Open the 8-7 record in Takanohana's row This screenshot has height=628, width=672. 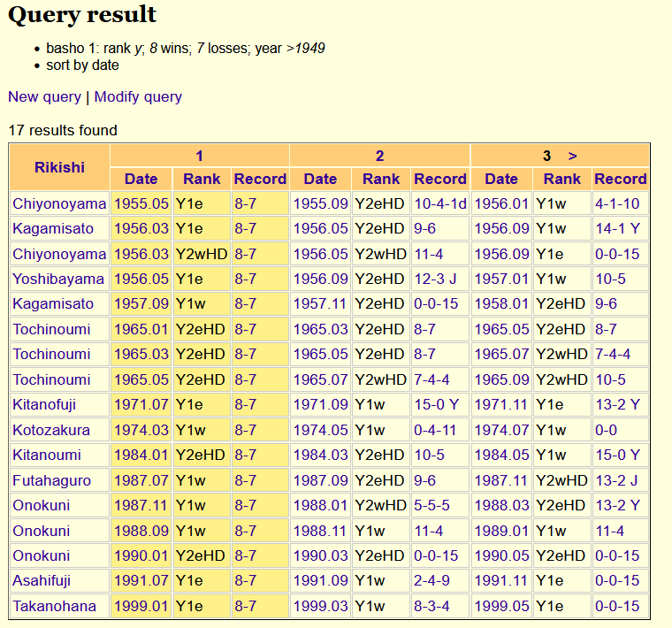(245, 606)
